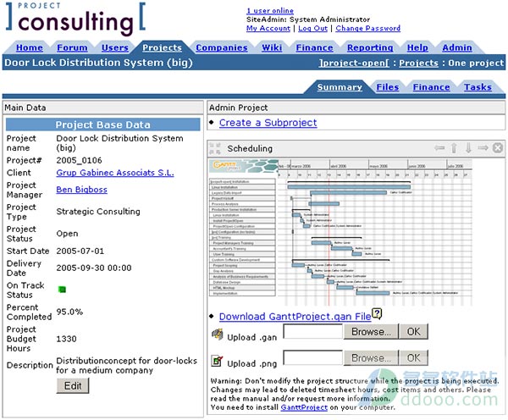Click the '1 user online' link
The image size is (508, 420).
(x=270, y=11)
